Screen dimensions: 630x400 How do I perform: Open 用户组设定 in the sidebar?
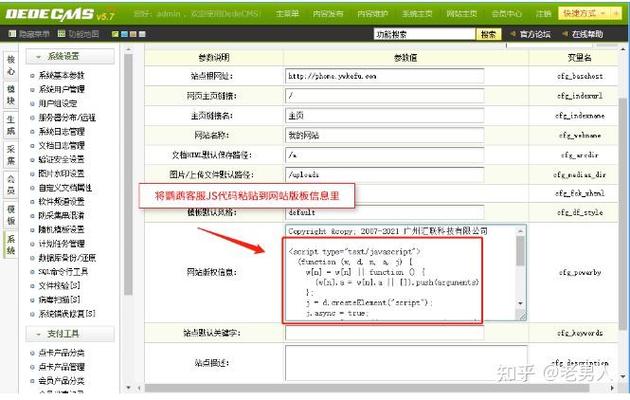click(57, 103)
